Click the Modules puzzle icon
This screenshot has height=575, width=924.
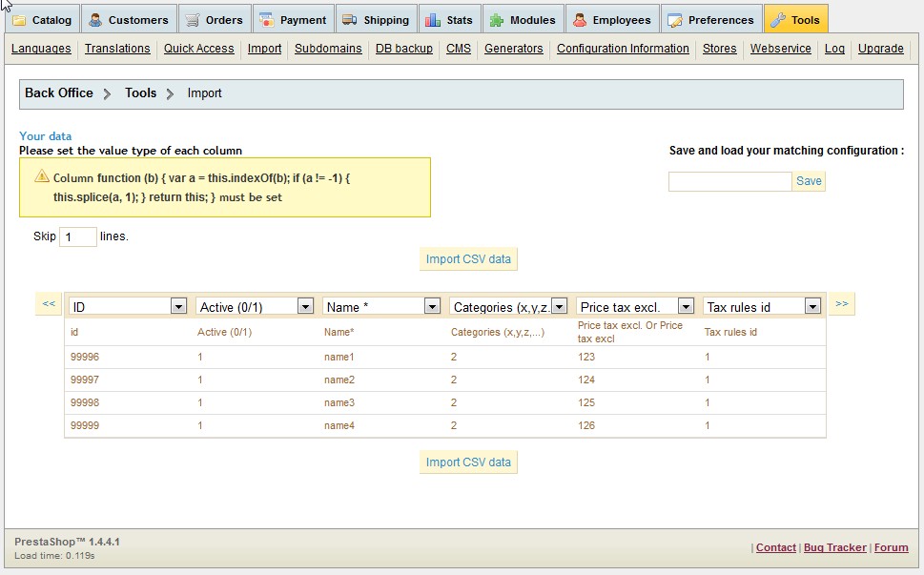(497, 20)
